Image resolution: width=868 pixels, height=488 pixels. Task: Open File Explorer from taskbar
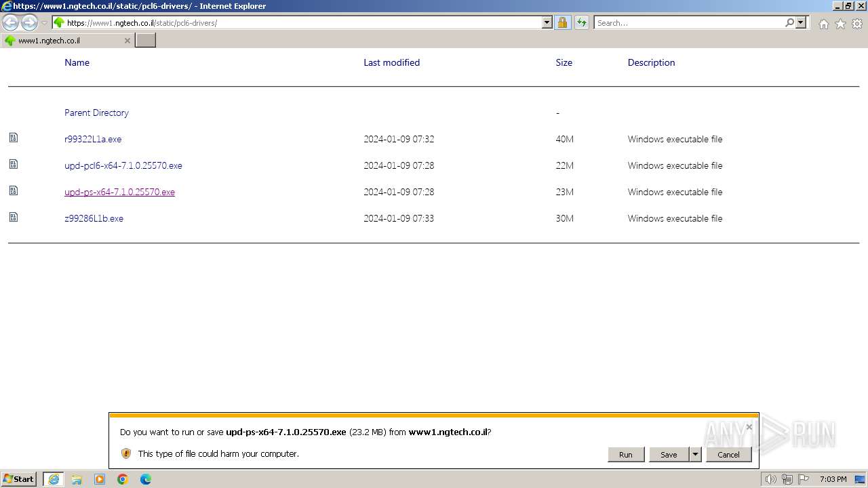pyautogui.click(x=77, y=479)
